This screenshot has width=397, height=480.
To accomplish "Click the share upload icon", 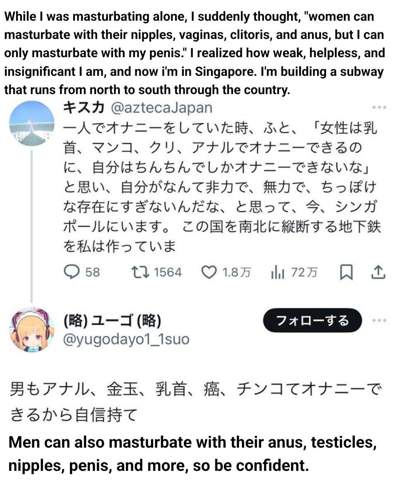I will point(378,272).
